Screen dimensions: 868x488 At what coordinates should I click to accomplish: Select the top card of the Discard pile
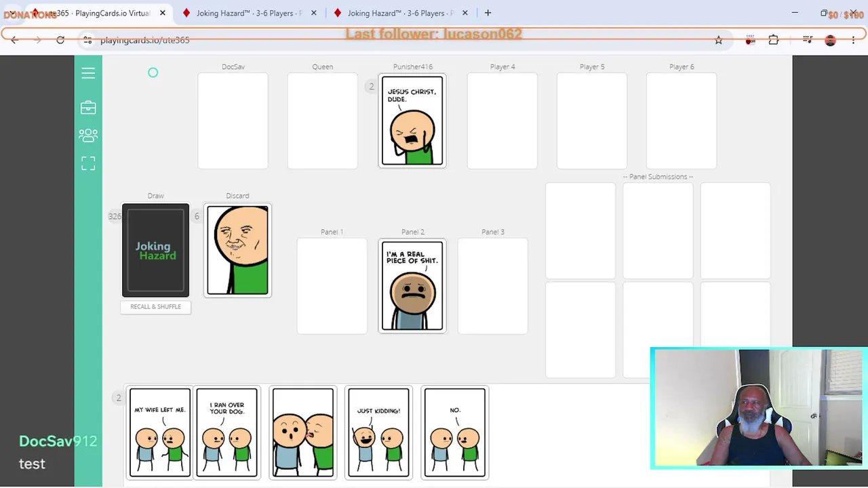pyautogui.click(x=237, y=250)
